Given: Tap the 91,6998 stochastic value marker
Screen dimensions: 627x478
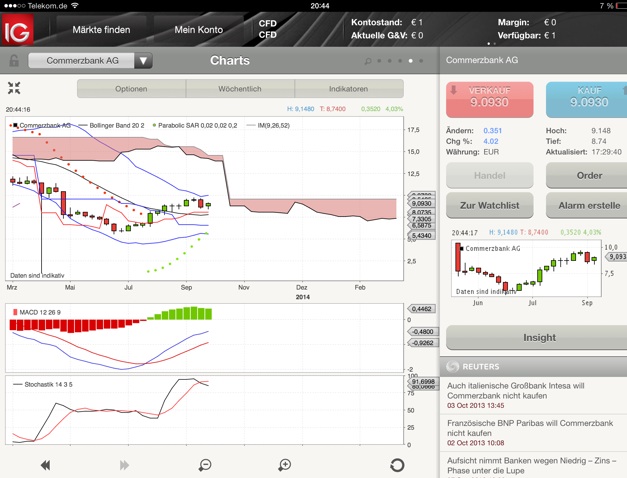Looking at the screenshot, I should [423, 382].
